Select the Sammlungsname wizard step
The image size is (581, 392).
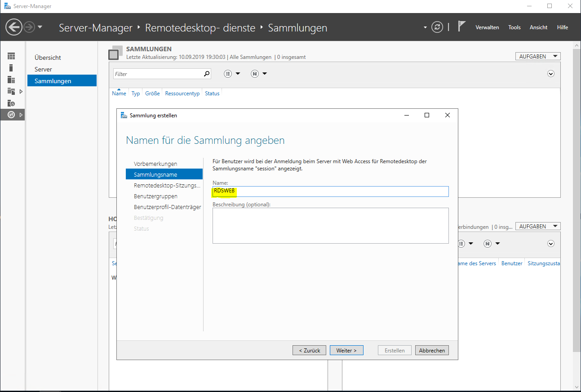pos(164,174)
